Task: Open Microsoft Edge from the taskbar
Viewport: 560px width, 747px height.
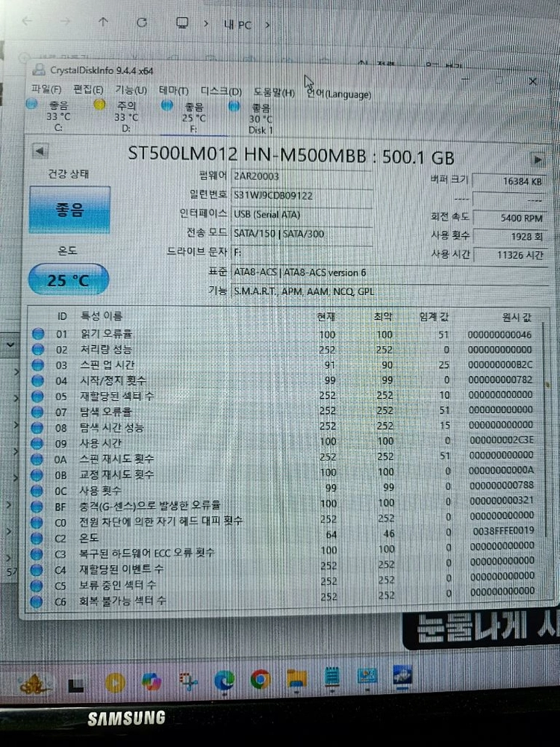Action: pos(224,681)
